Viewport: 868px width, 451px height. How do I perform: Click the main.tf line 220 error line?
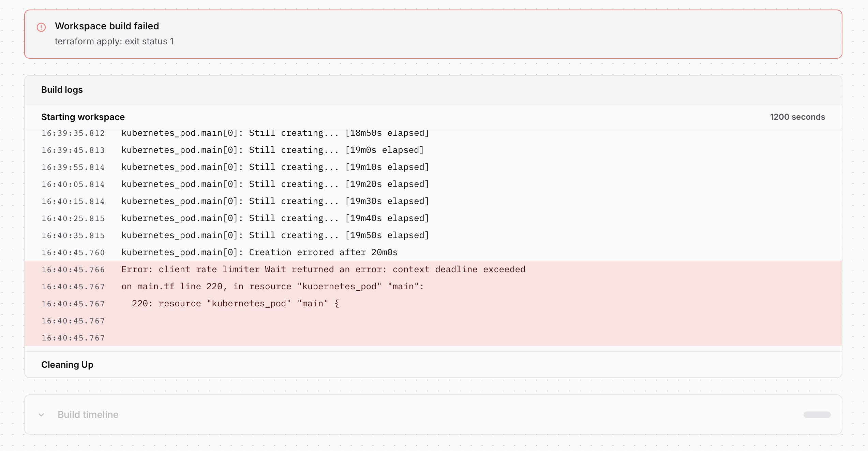(x=272, y=287)
